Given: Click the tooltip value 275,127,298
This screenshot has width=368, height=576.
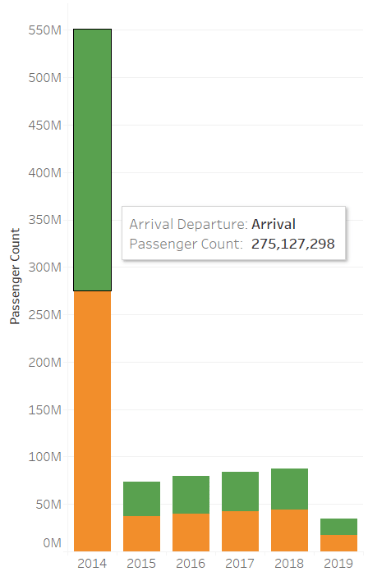Looking at the screenshot, I should pyautogui.click(x=293, y=244).
